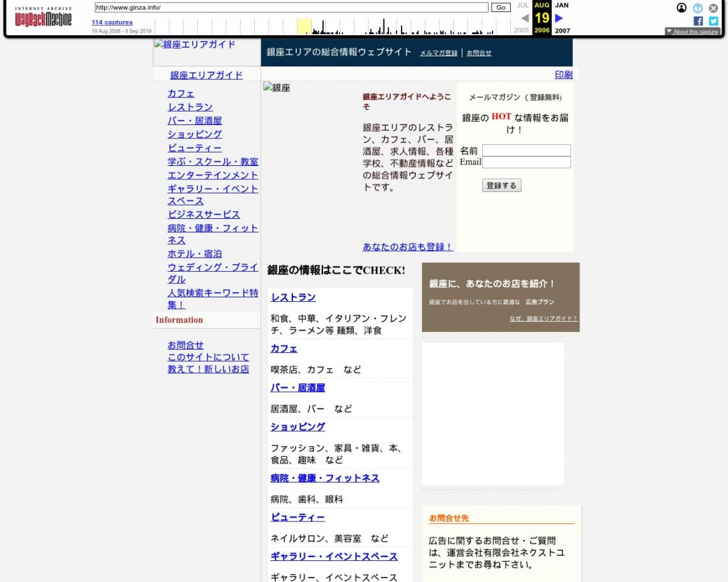Viewport: 728px width, 582px height.
Task: Open レストラン in the left sidebar
Action: pyautogui.click(x=190, y=107)
